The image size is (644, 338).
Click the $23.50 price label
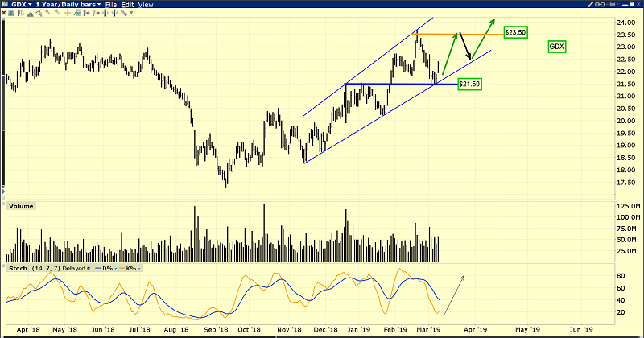[515, 32]
